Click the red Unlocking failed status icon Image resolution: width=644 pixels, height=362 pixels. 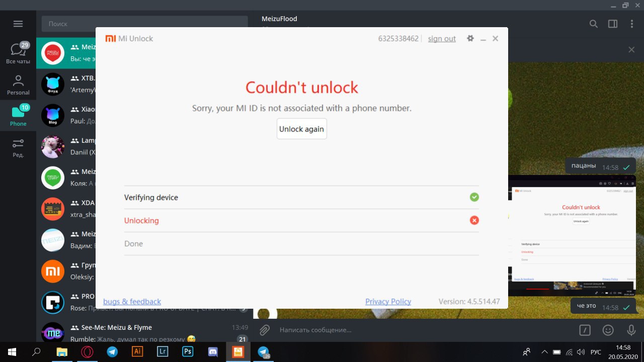click(x=474, y=220)
